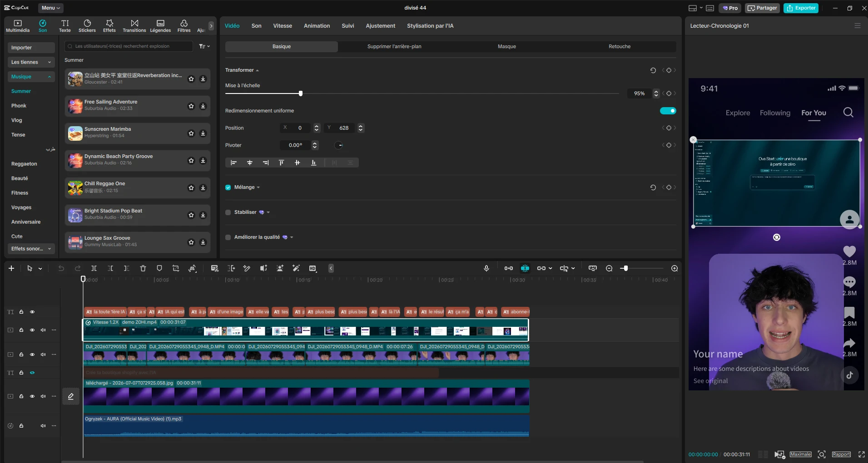This screenshot has width=868, height=463.
Task: Zoom out the timeline with minus magnifier
Action: tap(609, 268)
